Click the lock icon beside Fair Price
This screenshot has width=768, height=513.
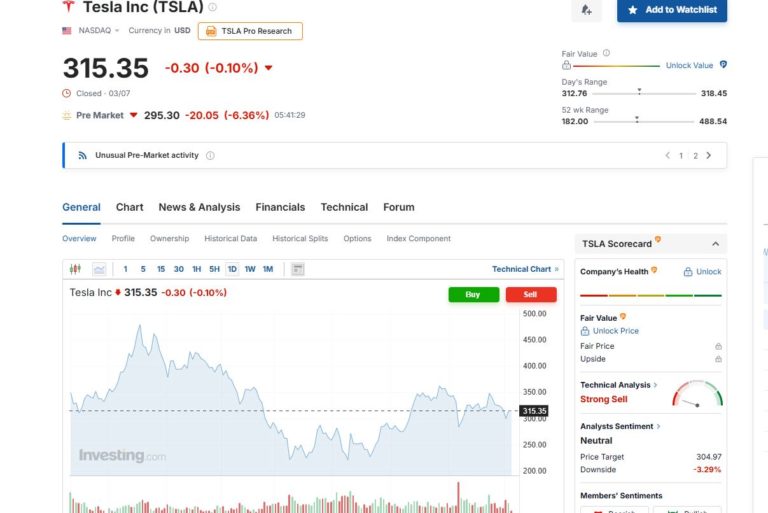718,346
